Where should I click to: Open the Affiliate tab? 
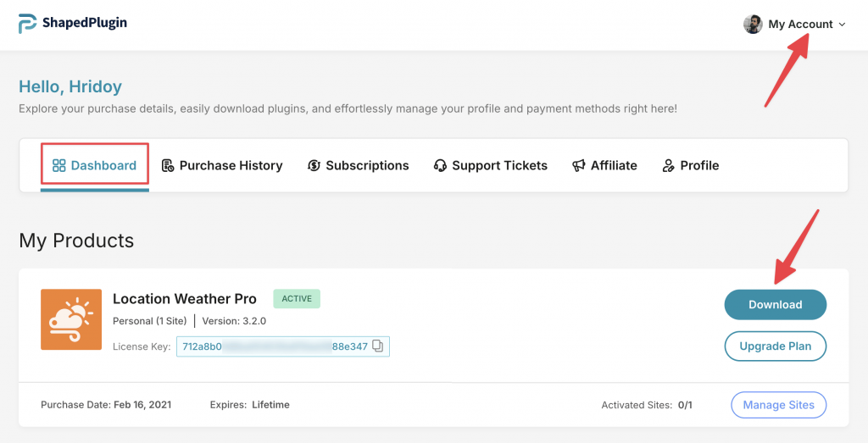[x=604, y=165]
